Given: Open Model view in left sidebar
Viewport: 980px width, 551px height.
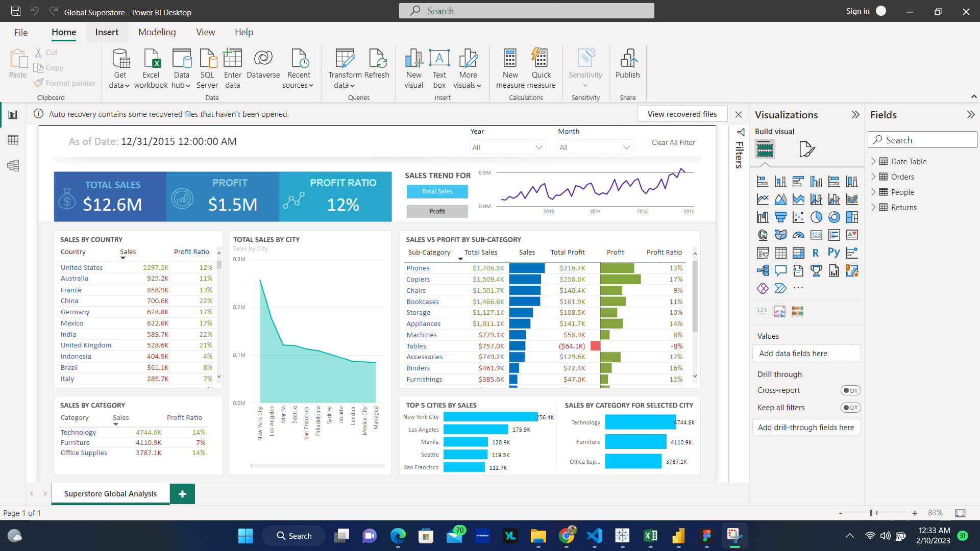Looking at the screenshot, I should (x=13, y=165).
